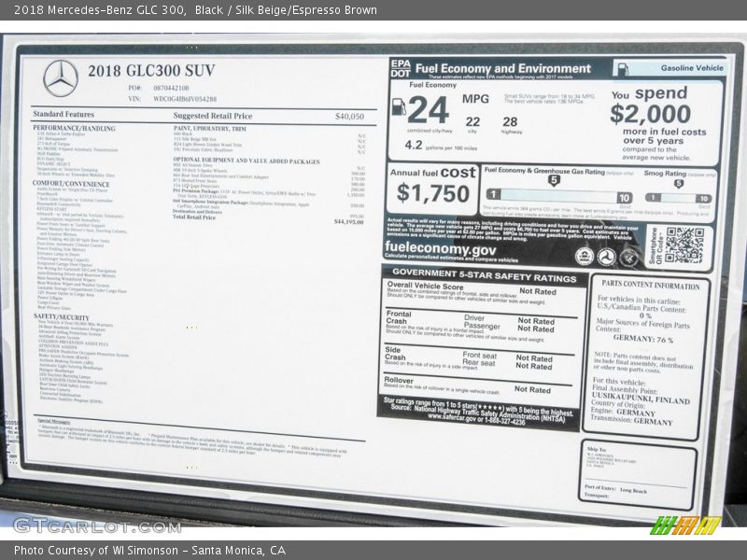
Task: Click the EPA round seal icon
Action: 585,256
